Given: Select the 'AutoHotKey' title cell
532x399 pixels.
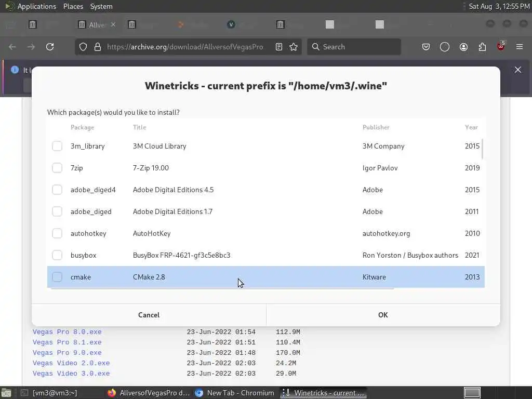Looking at the screenshot, I should [152, 233].
